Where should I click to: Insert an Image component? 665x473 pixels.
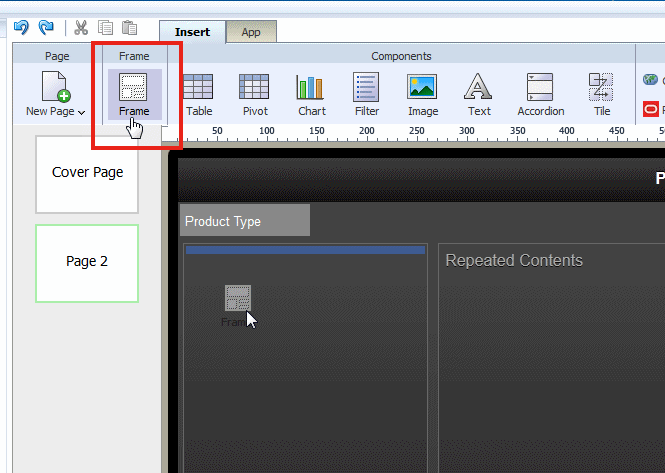tap(422, 94)
